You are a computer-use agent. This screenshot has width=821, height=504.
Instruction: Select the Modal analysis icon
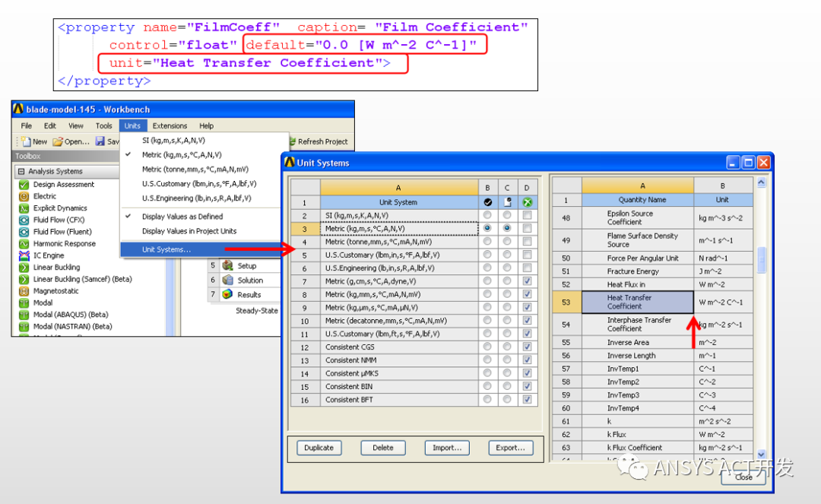(24, 303)
